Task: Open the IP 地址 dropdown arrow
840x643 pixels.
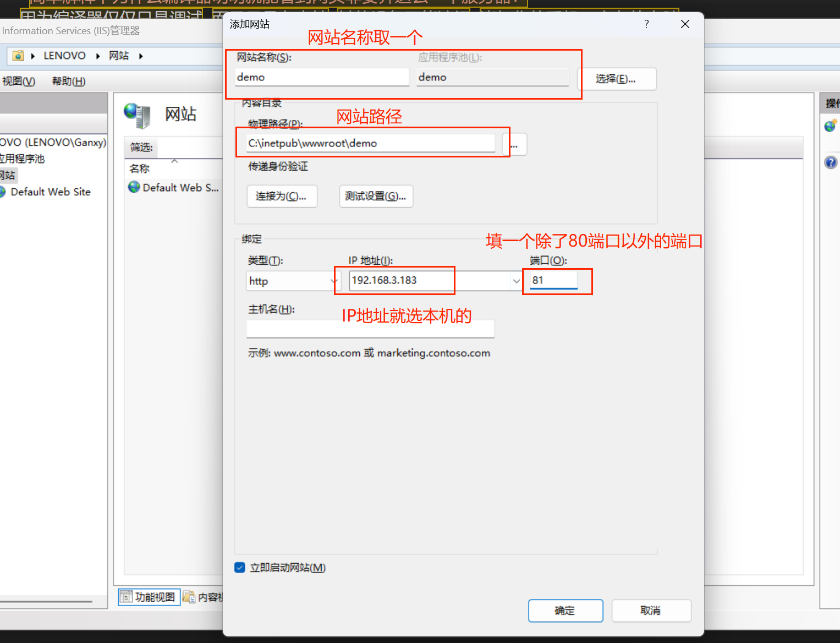Action: [x=516, y=281]
